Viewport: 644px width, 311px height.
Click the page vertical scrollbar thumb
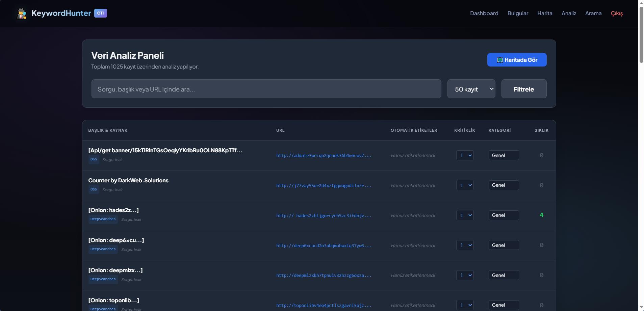[641, 34]
